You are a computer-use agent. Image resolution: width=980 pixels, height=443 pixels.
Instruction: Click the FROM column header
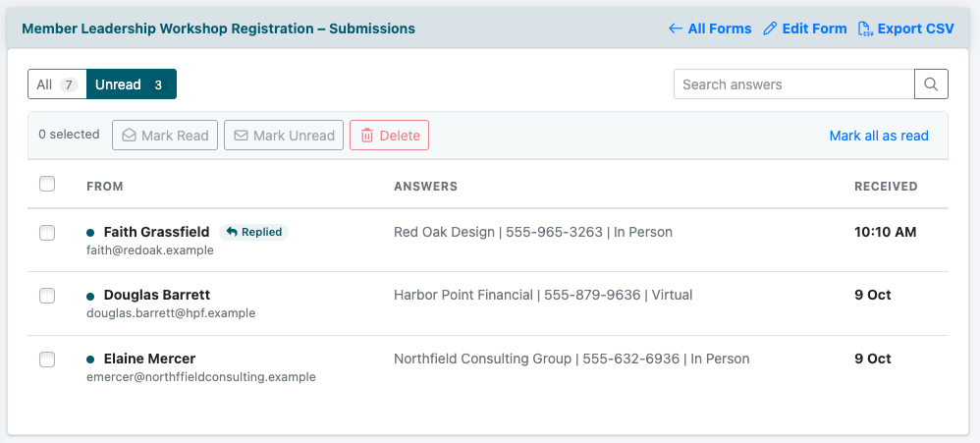click(105, 187)
